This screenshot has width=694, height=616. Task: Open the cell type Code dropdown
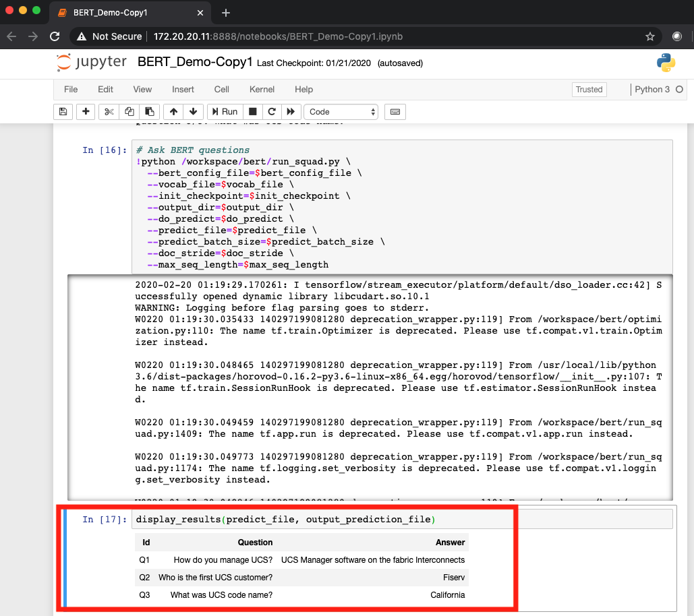(342, 111)
